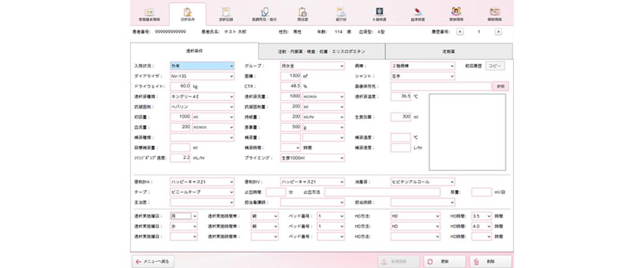
Task: Open the 患者基本情報 icon tab
Action: click(x=149, y=13)
